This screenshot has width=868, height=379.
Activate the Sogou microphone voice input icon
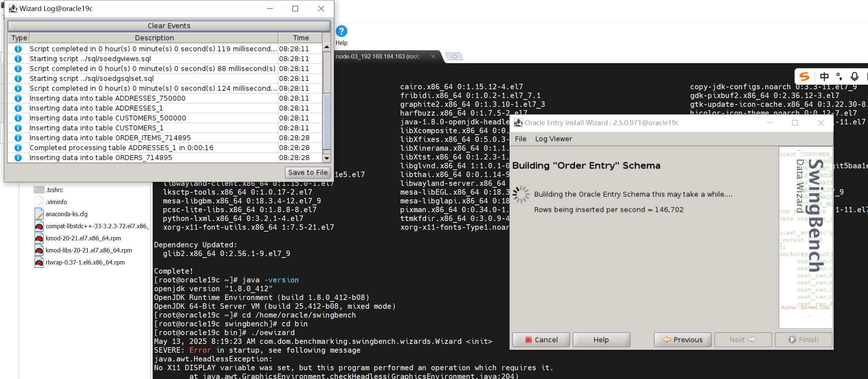854,76
